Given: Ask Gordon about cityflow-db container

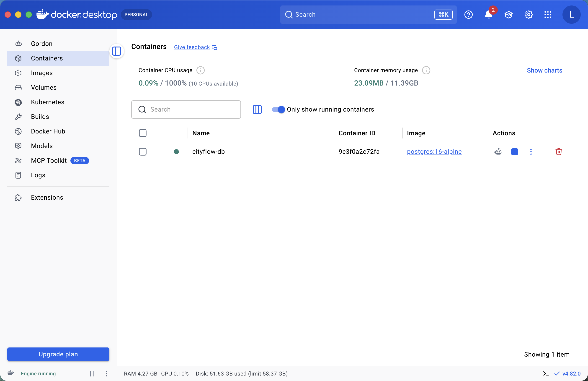Looking at the screenshot, I should point(498,151).
